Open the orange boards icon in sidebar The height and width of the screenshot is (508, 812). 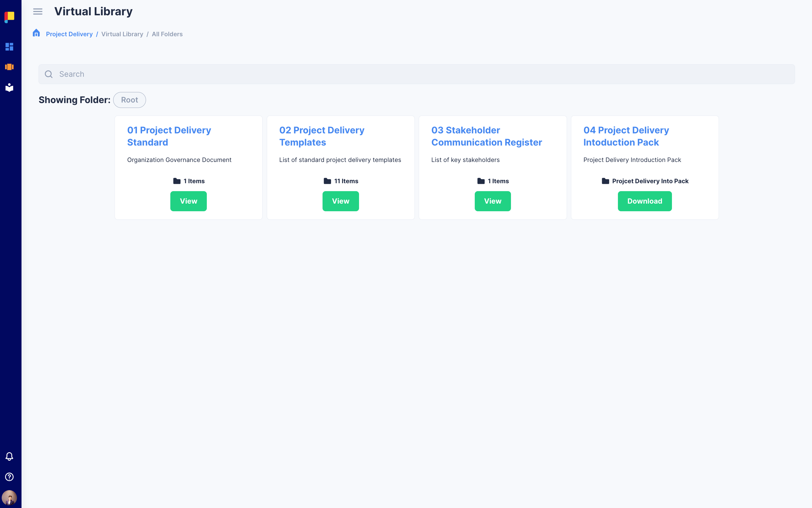click(x=9, y=67)
